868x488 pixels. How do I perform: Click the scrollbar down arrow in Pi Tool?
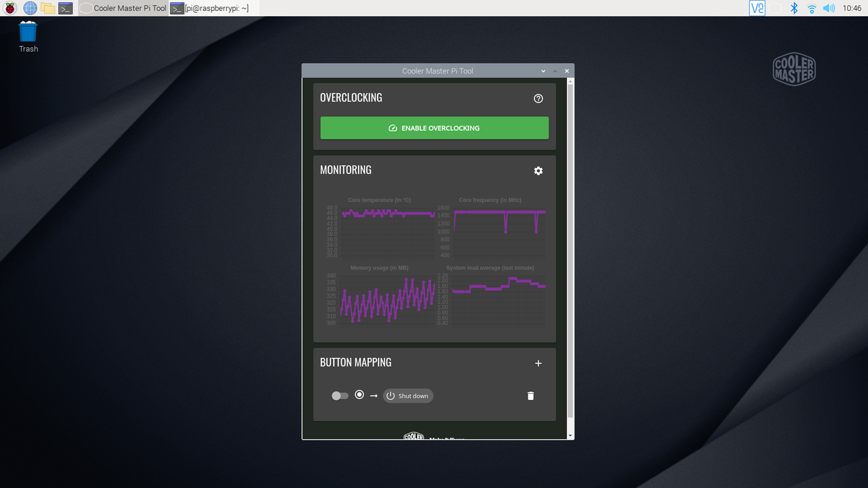click(x=570, y=436)
